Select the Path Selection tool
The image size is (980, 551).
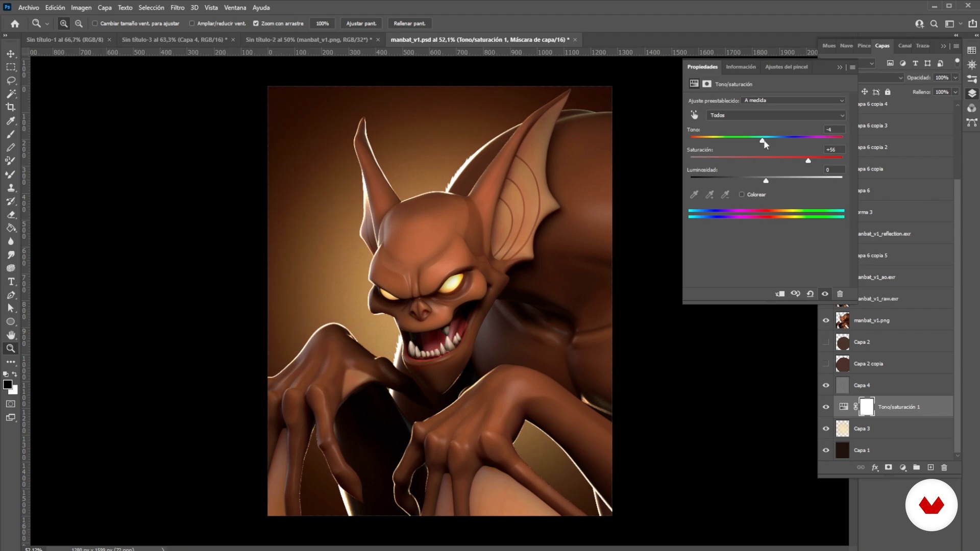point(11,308)
